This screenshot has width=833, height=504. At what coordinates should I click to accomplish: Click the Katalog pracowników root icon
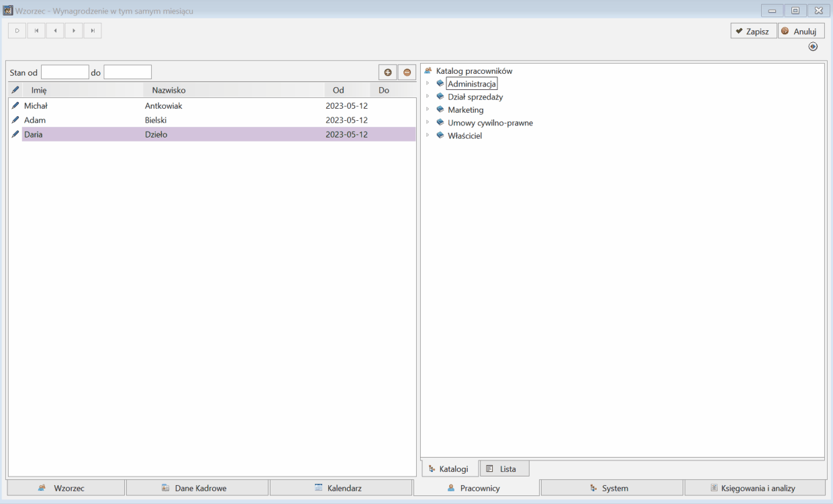pos(428,70)
